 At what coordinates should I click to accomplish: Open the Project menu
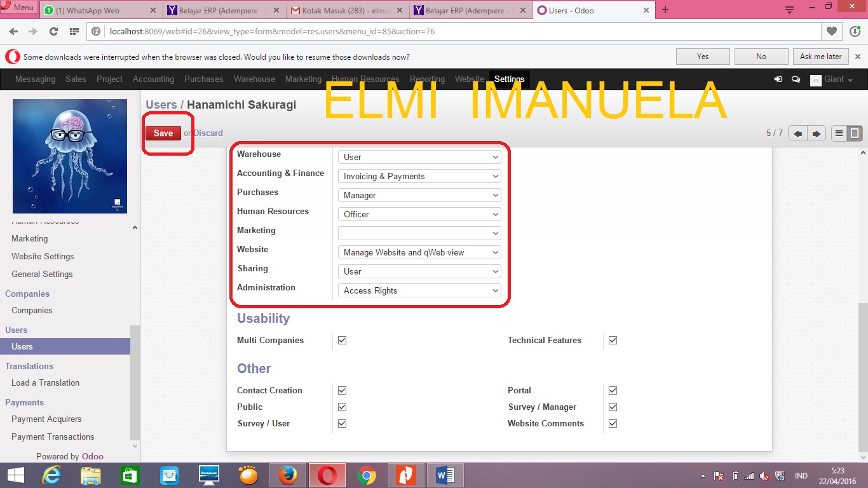tap(109, 79)
